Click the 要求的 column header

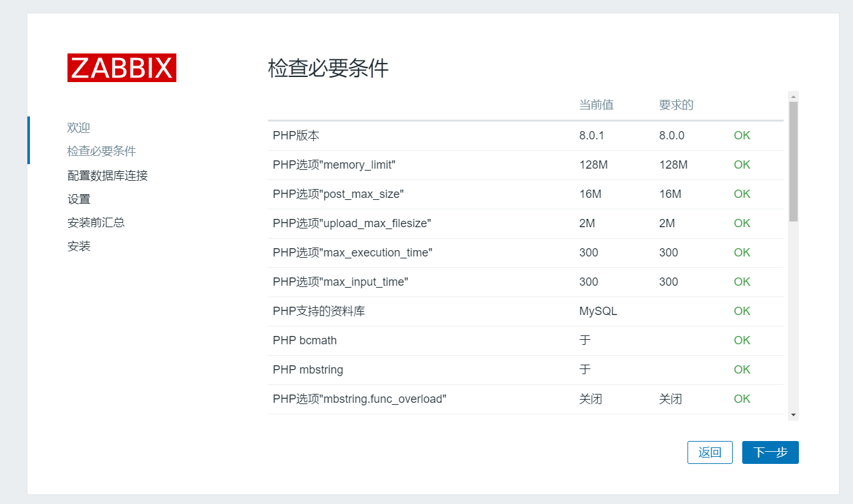click(676, 105)
